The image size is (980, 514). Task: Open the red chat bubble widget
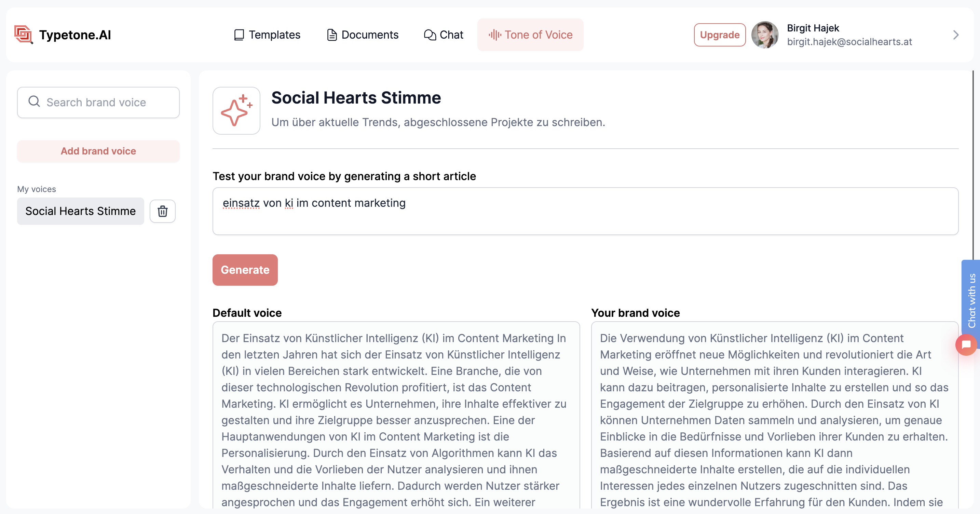tap(966, 345)
